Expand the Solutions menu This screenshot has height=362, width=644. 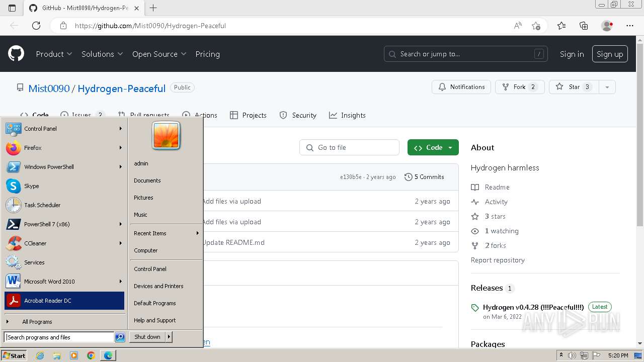pos(102,54)
